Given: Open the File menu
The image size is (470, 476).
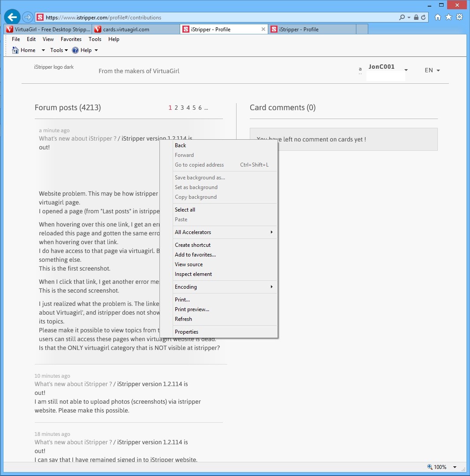Looking at the screenshot, I should pos(16,39).
